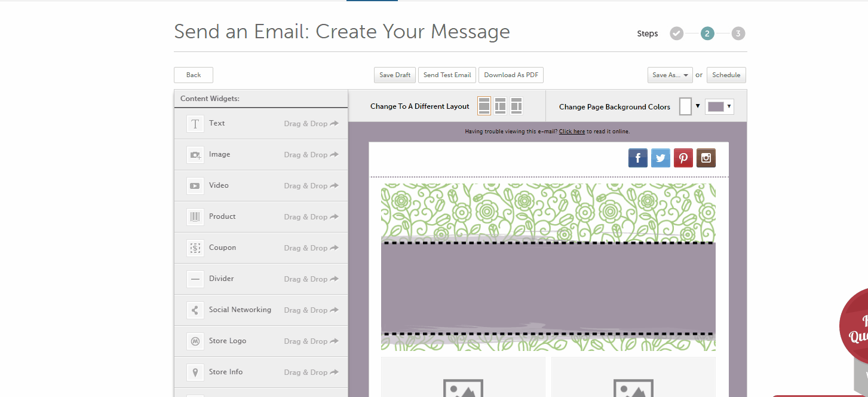This screenshot has height=397, width=868.
Task: Click the white page color swatch
Action: [x=685, y=106]
